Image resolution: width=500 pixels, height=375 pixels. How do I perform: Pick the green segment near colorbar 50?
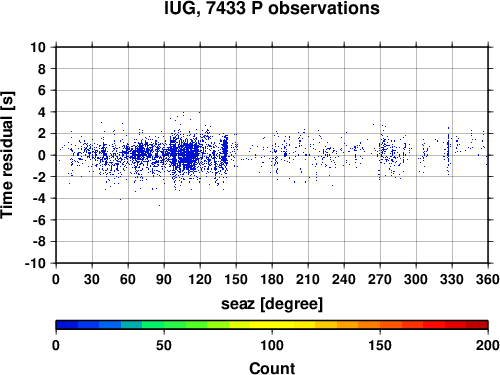pyautogui.click(x=164, y=325)
